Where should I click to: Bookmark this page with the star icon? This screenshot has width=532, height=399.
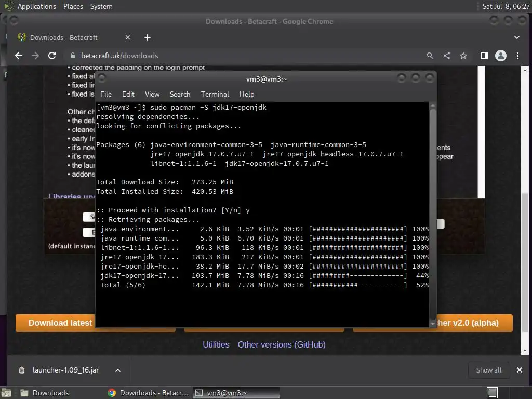click(463, 56)
